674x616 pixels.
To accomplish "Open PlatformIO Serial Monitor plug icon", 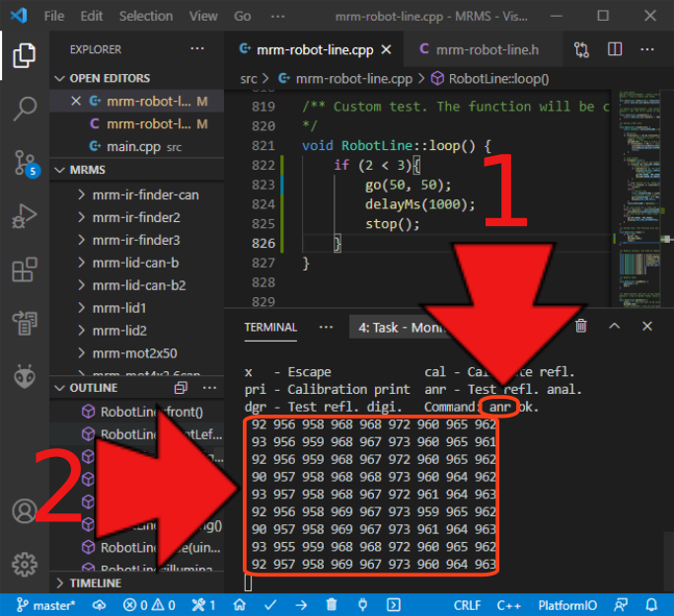I will (362, 604).
